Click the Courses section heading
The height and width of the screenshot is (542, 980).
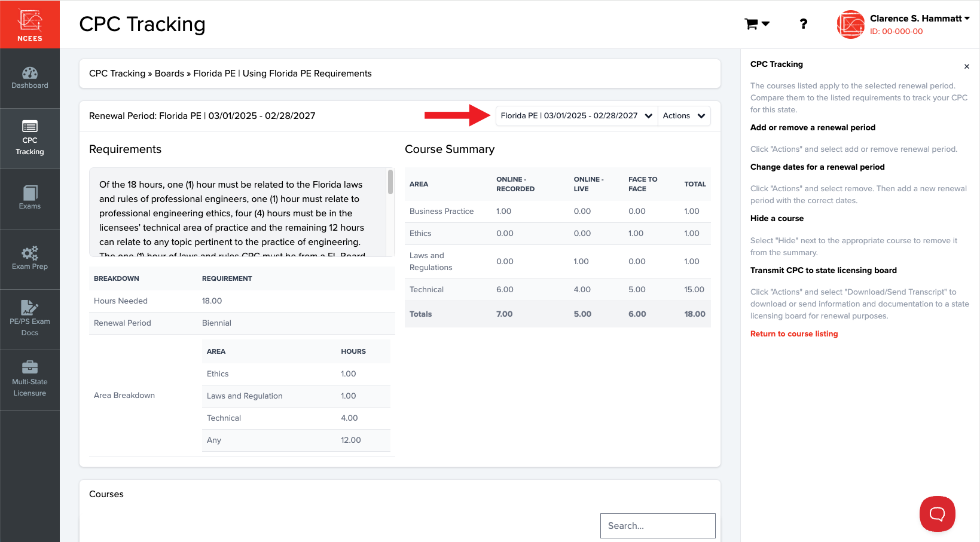[x=106, y=494]
